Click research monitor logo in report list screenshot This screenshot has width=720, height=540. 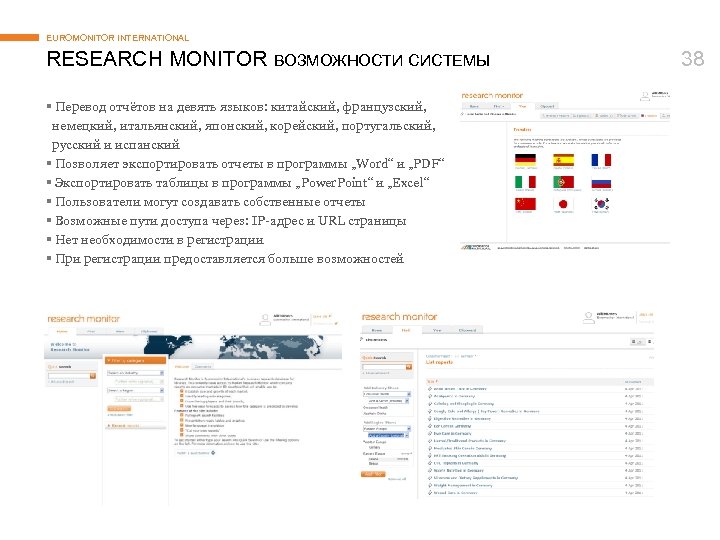[x=399, y=317]
